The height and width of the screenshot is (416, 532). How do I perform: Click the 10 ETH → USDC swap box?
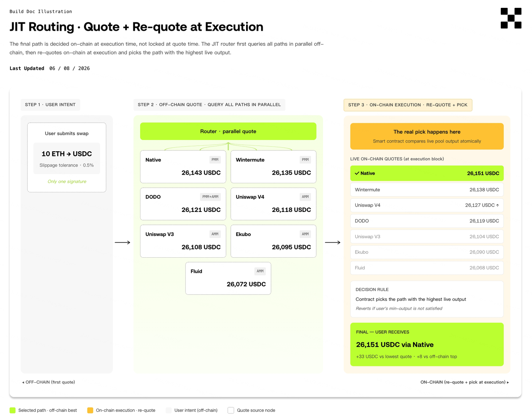point(66,158)
